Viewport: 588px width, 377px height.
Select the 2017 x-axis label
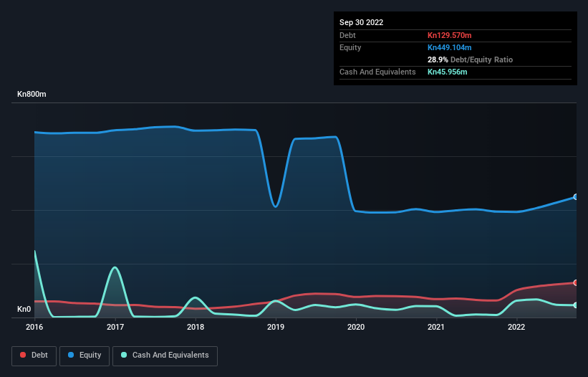115,327
